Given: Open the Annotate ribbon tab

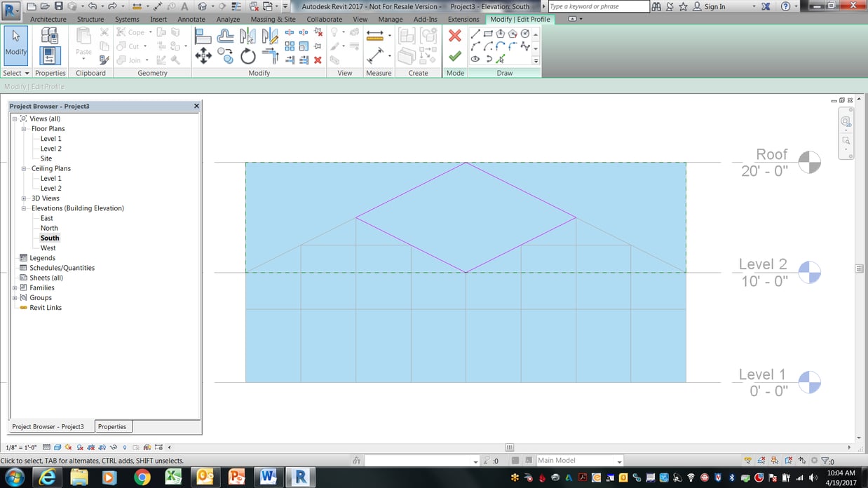Looking at the screenshot, I should point(191,19).
